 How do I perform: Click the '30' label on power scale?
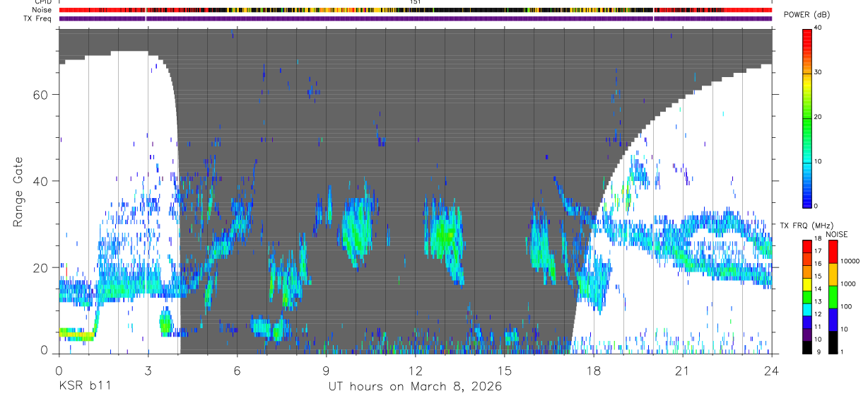tap(818, 72)
